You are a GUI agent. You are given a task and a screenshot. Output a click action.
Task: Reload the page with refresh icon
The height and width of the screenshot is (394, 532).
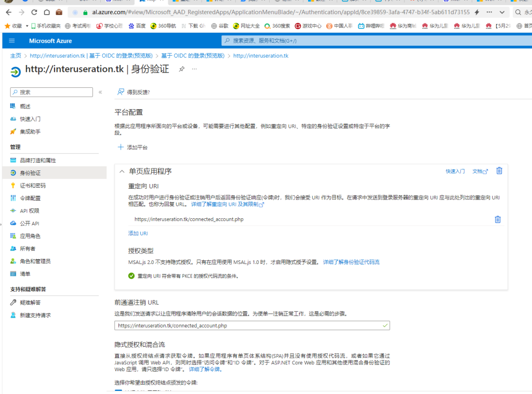tap(34, 12)
